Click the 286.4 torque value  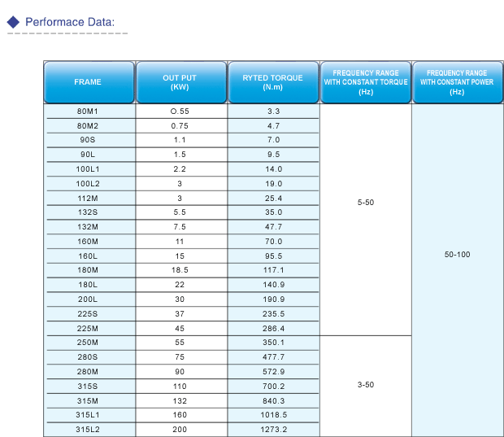coord(272,328)
